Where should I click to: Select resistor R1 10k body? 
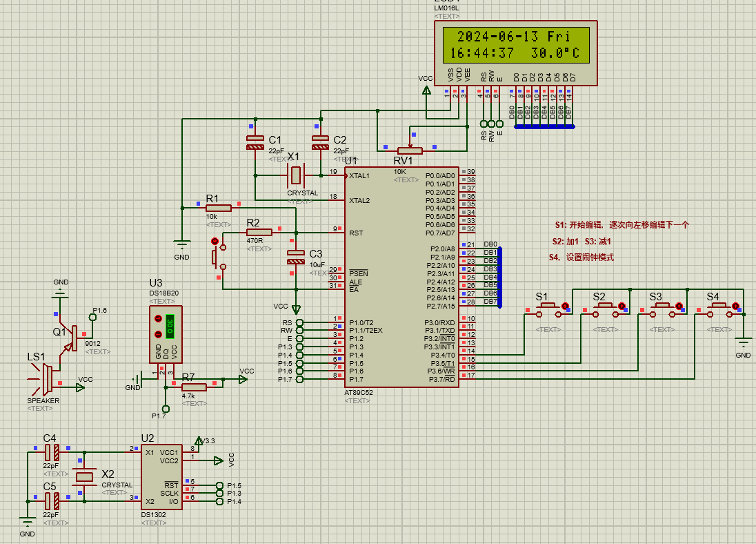[x=219, y=208]
